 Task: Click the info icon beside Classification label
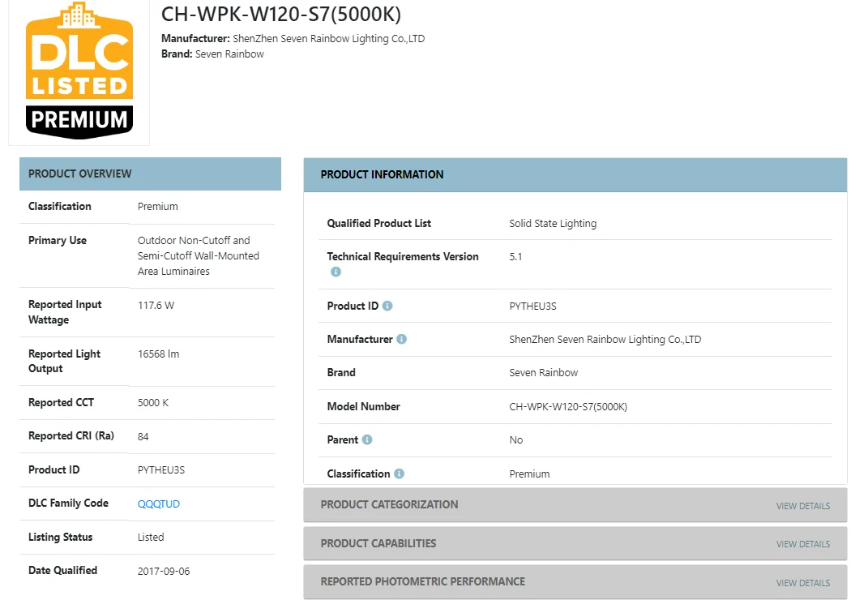click(x=400, y=474)
